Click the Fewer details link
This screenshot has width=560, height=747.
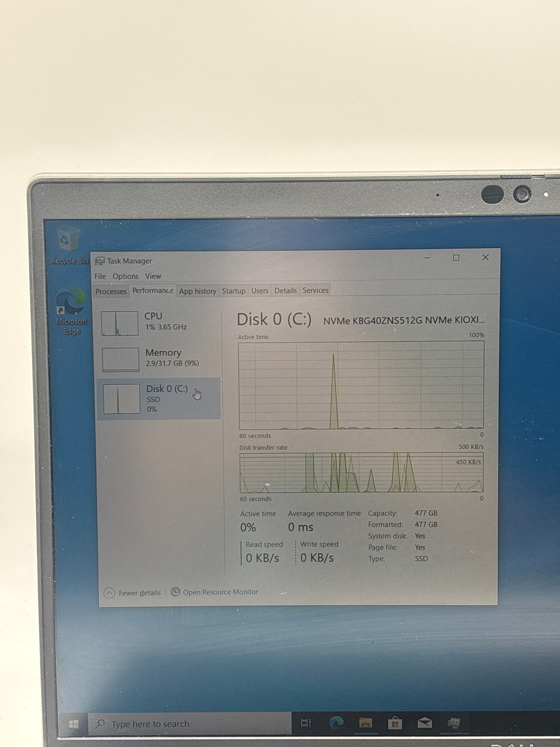click(140, 593)
